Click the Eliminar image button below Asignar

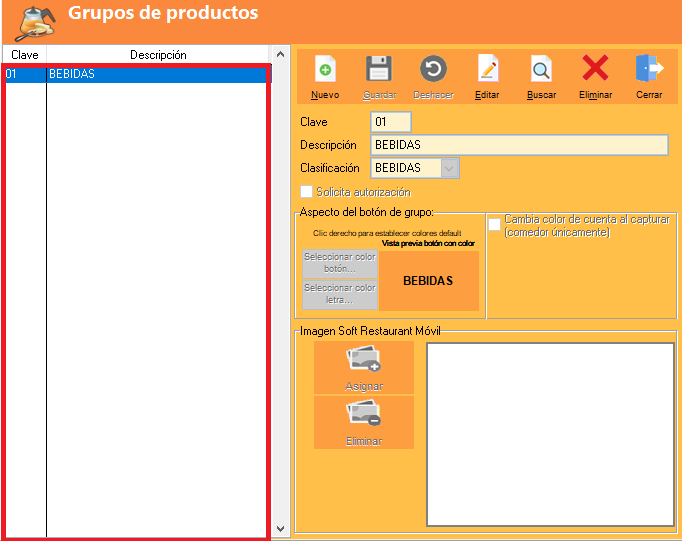point(363,422)
